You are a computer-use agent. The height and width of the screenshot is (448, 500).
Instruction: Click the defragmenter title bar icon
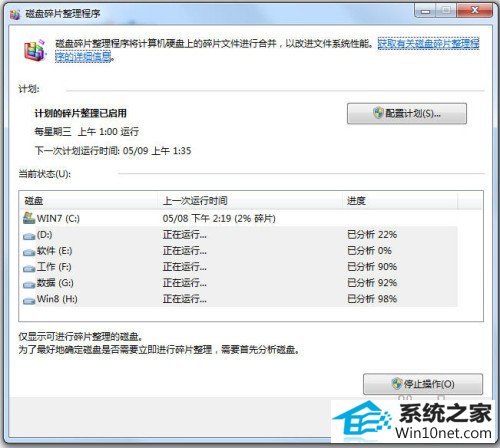coord(15,14)
